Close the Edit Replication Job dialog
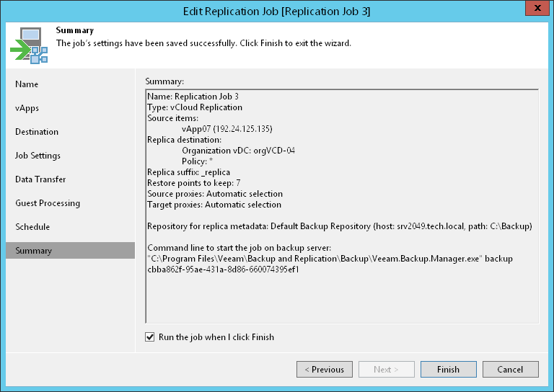Screen dimensions: 554x392 pos(535,9)
